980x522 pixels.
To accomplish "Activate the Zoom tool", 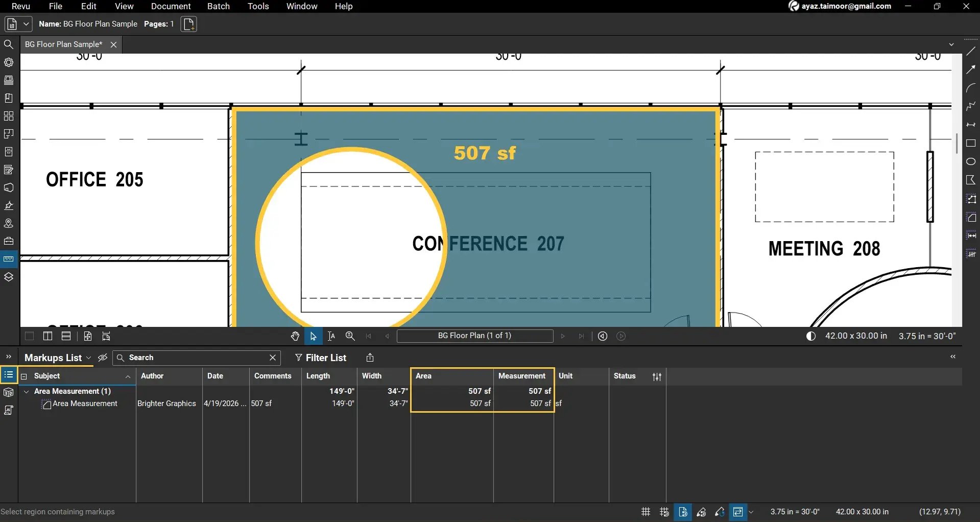I will [350, 336].
